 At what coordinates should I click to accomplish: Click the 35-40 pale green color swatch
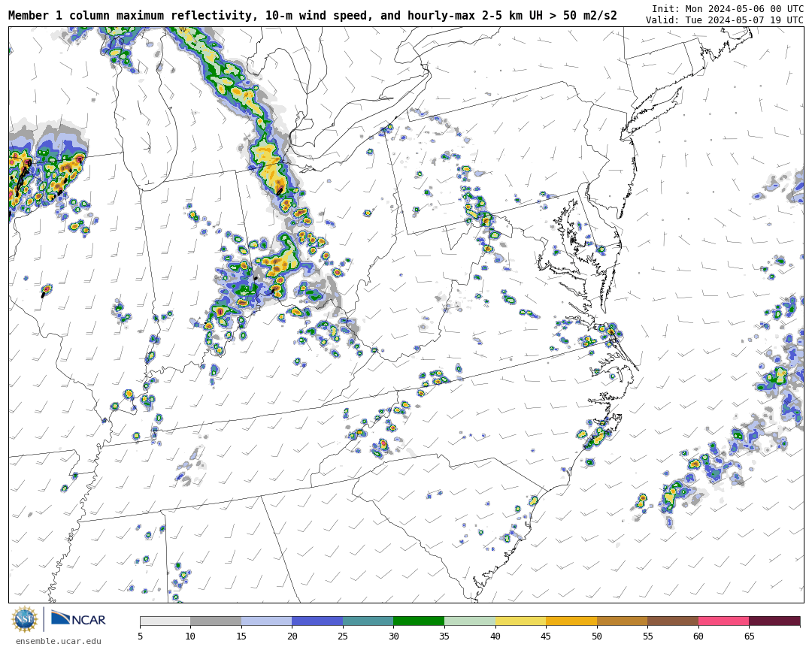point(470,621)
